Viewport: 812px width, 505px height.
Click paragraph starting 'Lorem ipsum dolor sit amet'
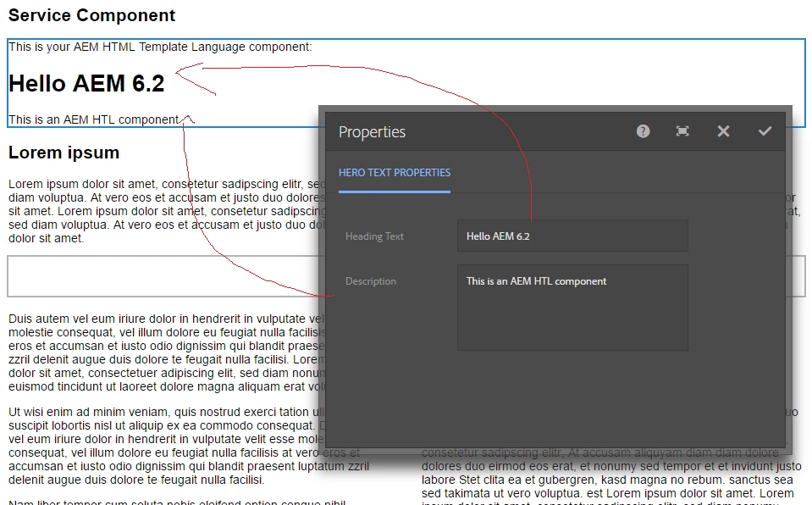click(x=167, y=211)
